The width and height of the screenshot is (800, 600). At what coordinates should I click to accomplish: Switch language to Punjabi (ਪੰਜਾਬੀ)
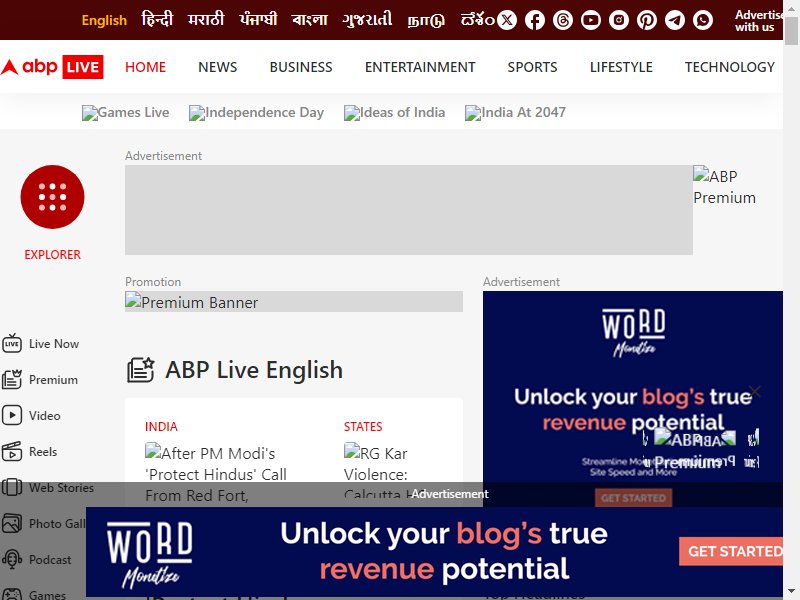(x=258, y=20)
